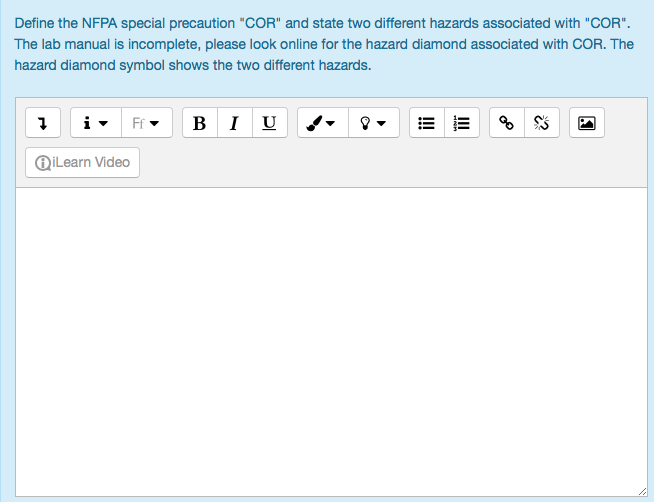This screenshot has width=654, height=502.
Task: Toggle italic formatting
Action: click(x=235, y=123)
